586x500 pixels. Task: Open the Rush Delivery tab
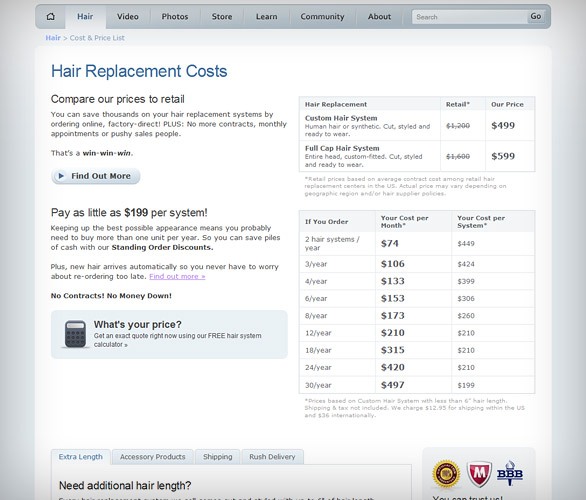click(x=272, y=457)
